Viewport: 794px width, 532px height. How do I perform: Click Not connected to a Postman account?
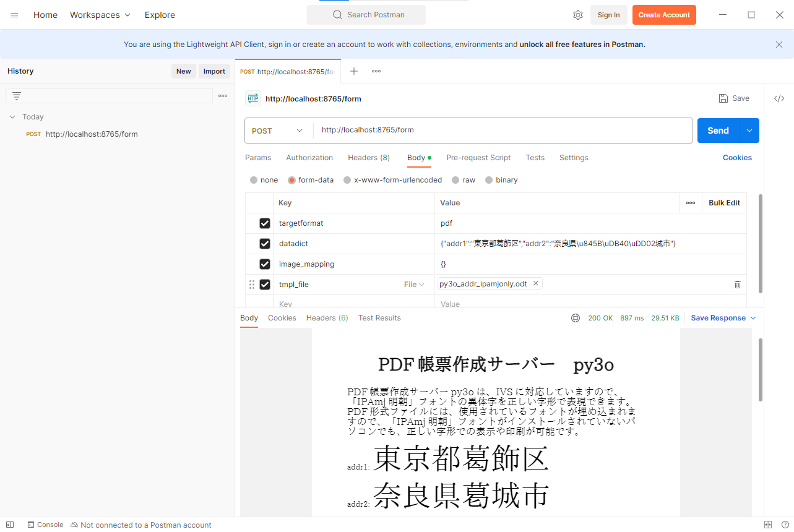coord(141,525)
